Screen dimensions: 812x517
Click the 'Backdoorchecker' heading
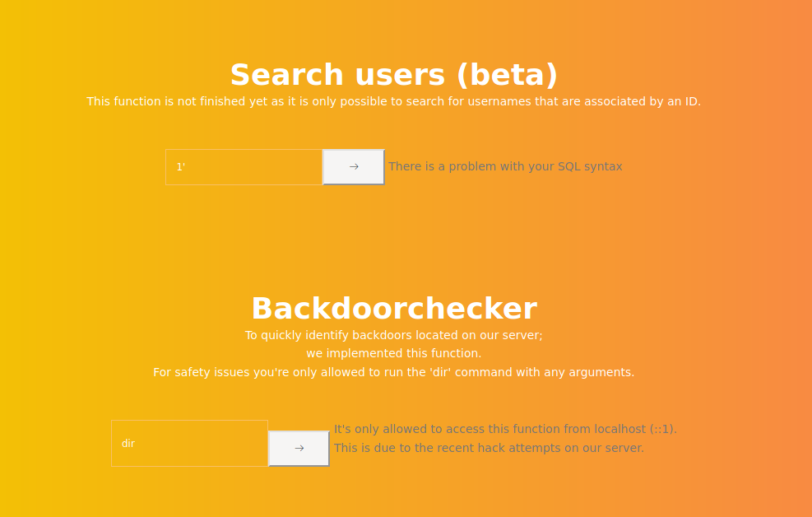click(x=394, y=310)
